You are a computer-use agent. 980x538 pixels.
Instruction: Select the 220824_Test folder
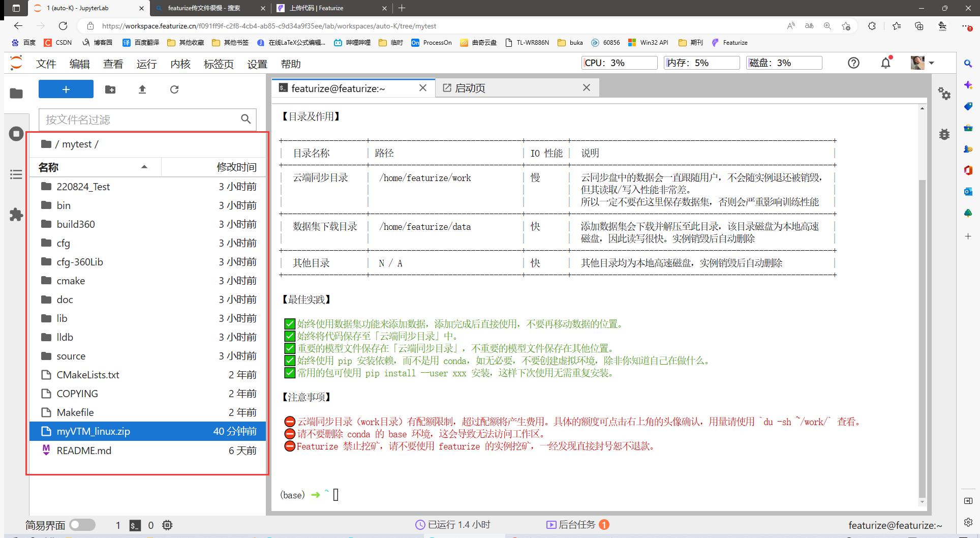[x=147, y=187]
